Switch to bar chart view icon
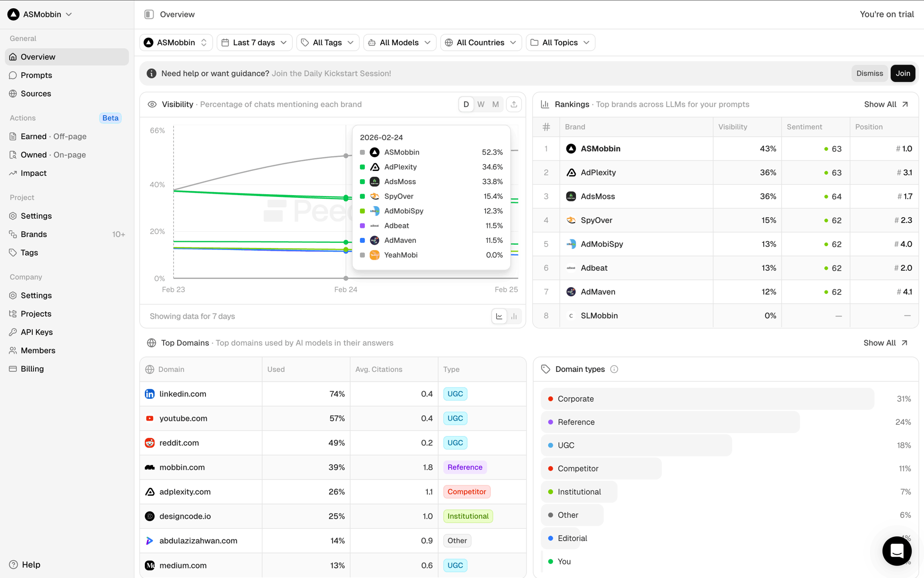Image resolution: width=924 pixels, height=578 pixels. [514, 316]
